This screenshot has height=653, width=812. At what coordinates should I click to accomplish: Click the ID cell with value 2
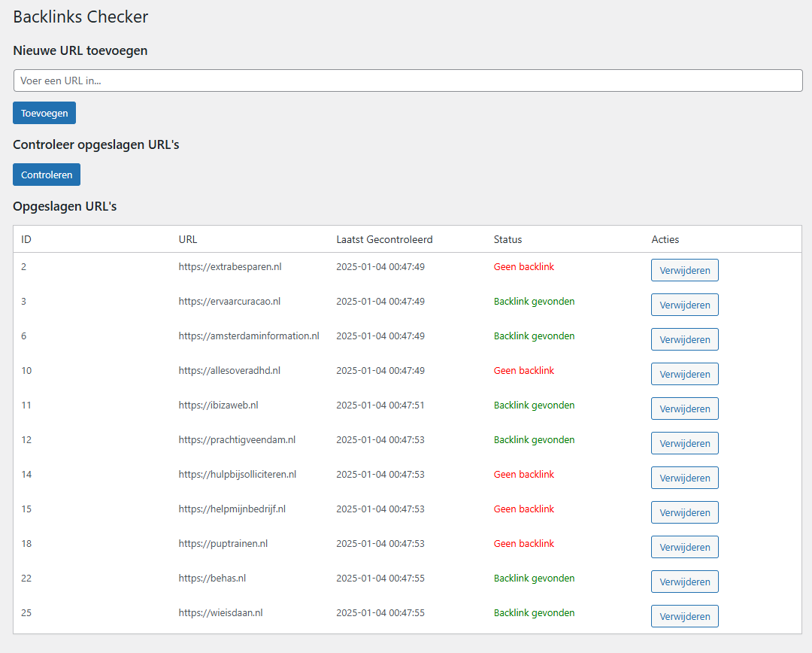(23, 267)
